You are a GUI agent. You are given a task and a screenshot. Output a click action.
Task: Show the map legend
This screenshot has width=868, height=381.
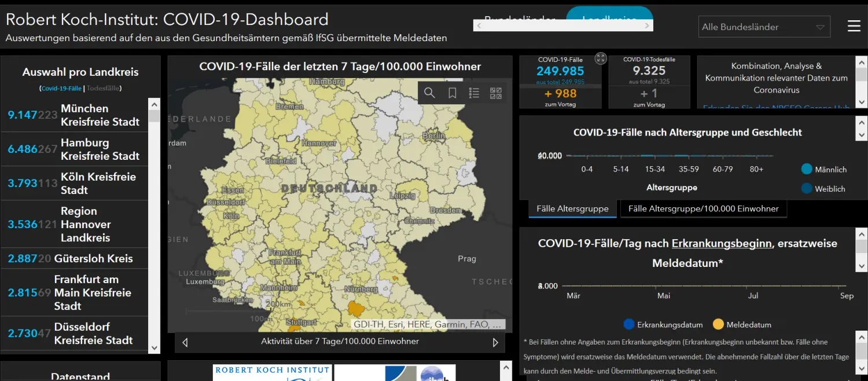474,93
